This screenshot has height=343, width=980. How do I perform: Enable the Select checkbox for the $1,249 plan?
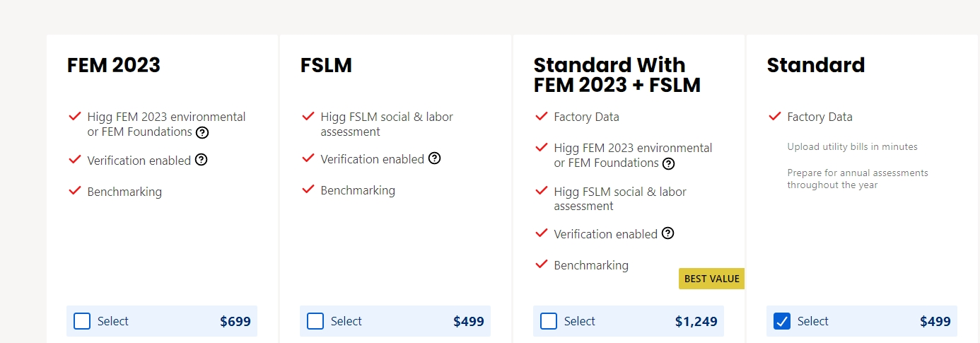tap(549, 321)
